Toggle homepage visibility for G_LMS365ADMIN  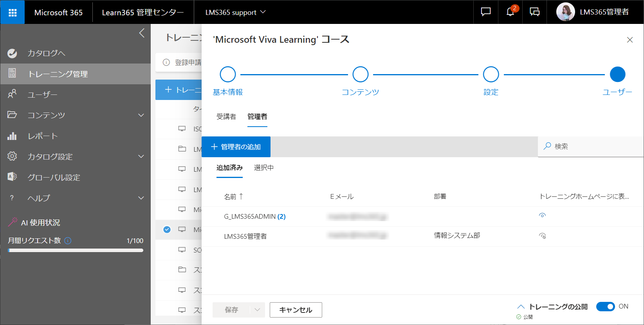point(542,215)
